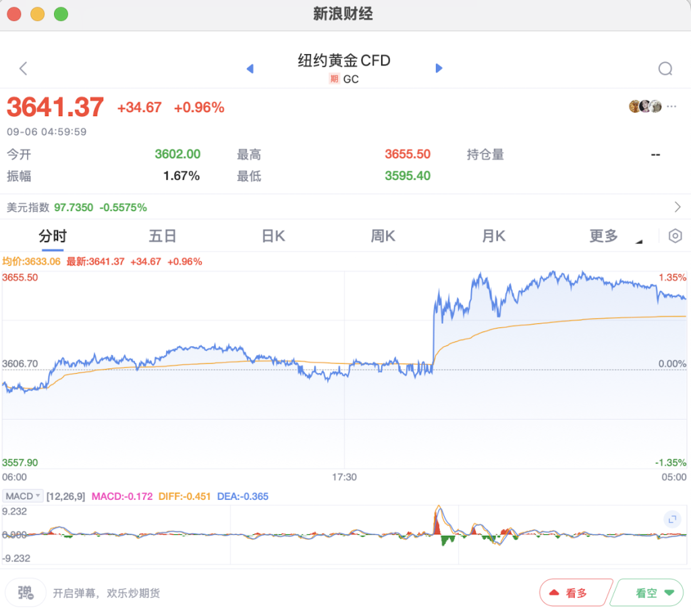691x616 pixels.
Task: Open chart settings hexagon icon
Action: coord(675,235)
